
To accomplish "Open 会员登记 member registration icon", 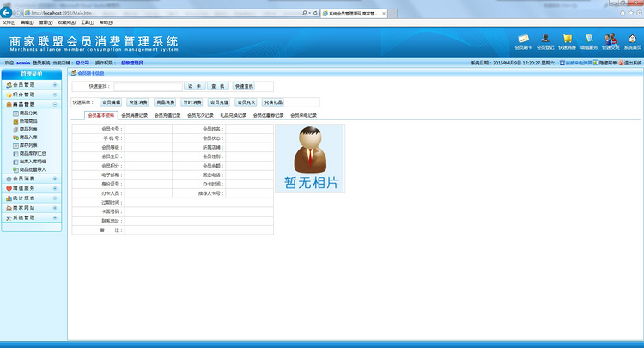I will tap(545, 40).
